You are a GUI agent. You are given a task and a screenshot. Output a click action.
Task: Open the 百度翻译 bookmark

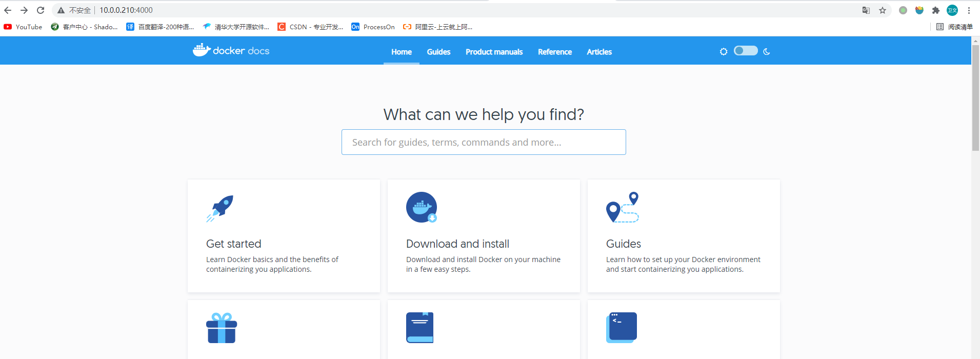click(x=160, y=27)
